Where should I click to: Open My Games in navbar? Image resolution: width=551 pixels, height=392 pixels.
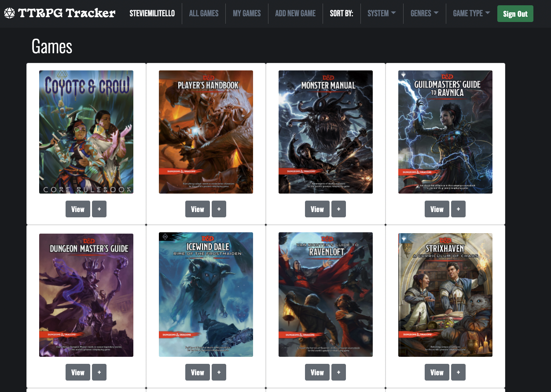pos(247,13)
